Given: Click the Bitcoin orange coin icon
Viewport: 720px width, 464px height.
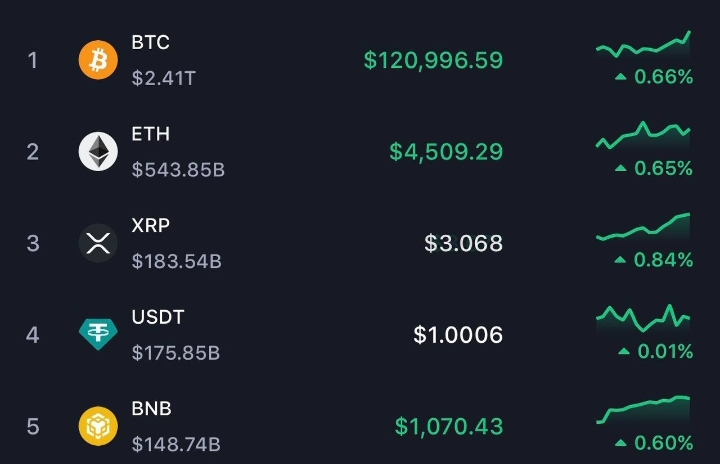Looking at the screenshot, I should coord(98,60).
